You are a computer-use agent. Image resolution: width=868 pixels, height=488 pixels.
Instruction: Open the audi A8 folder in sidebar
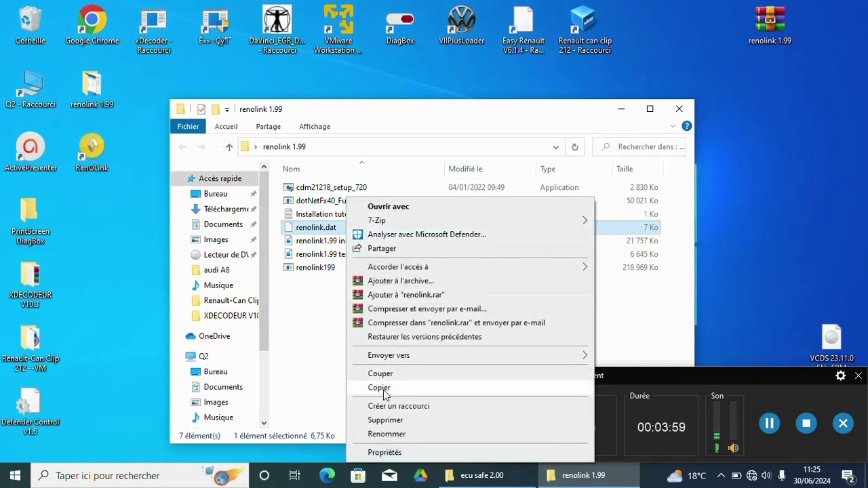pos(216,270)
